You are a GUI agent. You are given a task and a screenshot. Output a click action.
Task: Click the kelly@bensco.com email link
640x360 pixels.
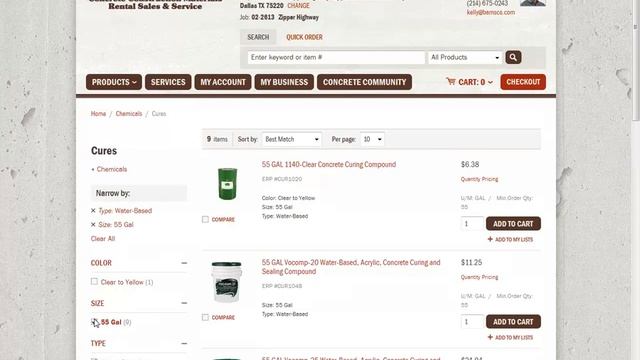(491, 12)
